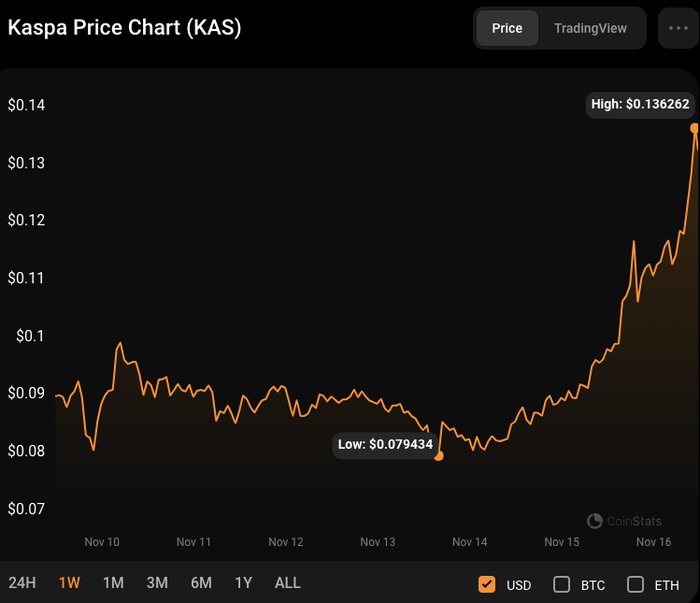Select the 1M time range

(x=113, y=582)
